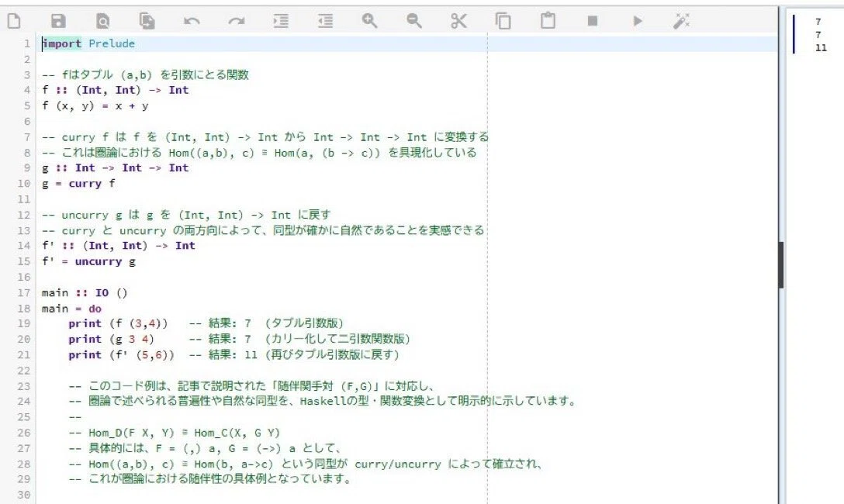Click 'g :: Int -> Int -> Int' signature
844x504 pixels.
point(115,167)
